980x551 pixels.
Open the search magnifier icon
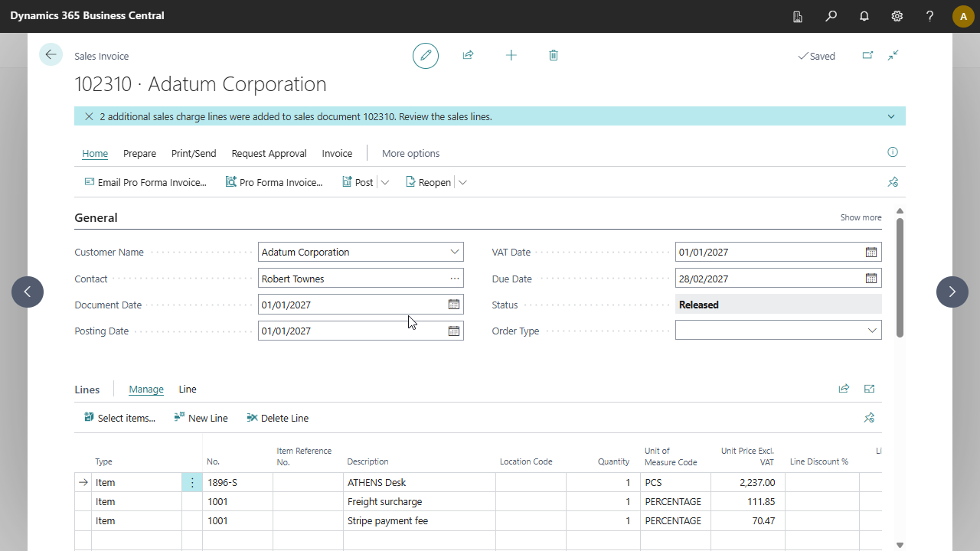[831, 16]
